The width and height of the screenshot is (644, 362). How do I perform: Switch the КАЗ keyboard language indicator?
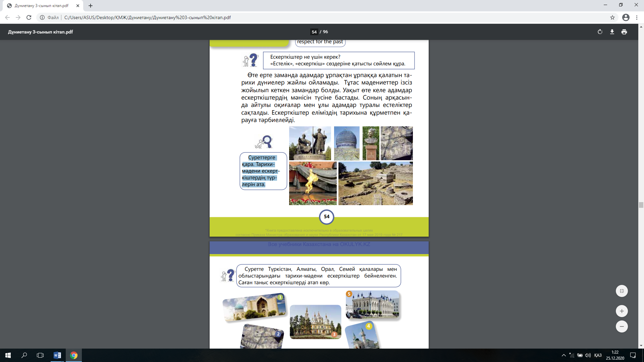pyautogui.click(x=598, y=355)
